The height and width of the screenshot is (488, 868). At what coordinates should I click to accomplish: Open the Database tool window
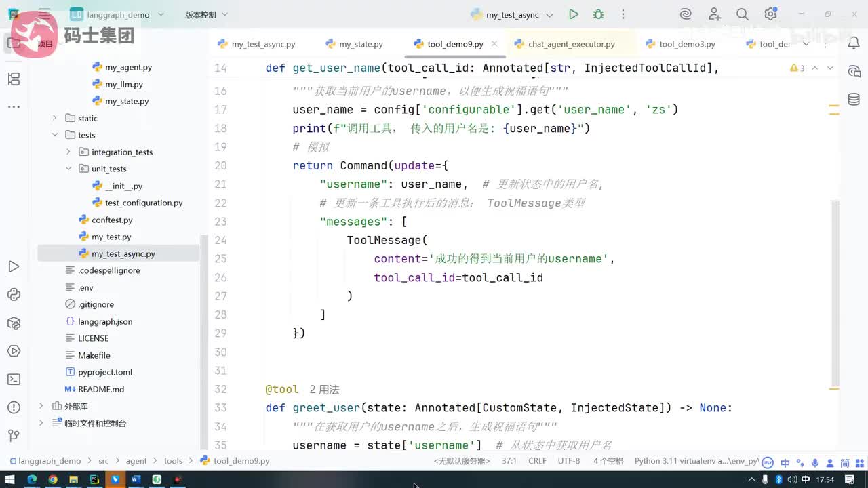(854, 100)
